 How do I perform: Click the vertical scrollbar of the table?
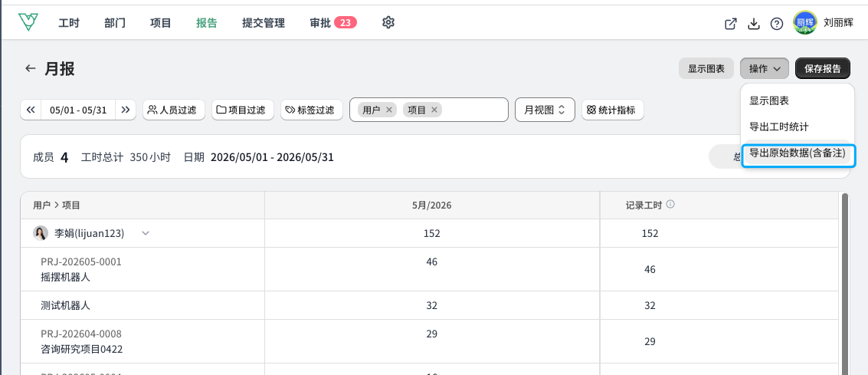point(844,282)
